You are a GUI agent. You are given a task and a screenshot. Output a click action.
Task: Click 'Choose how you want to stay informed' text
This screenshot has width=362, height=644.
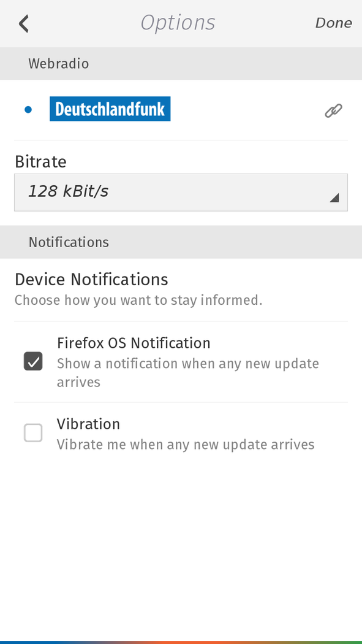[x=138, y=301]
